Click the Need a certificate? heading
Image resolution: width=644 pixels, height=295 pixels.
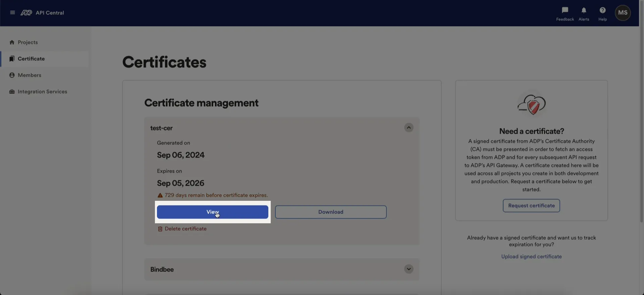click(x=532, y=131)
